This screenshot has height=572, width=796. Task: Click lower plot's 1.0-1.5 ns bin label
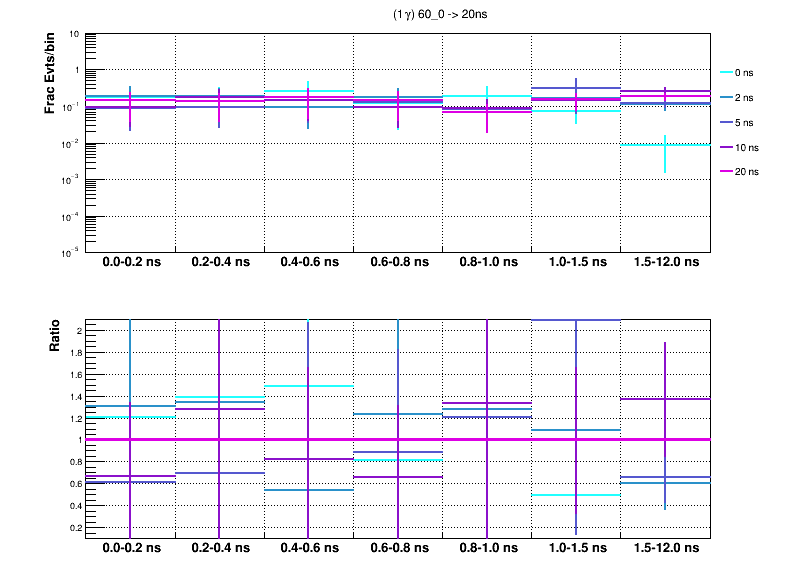pos(576,549)
